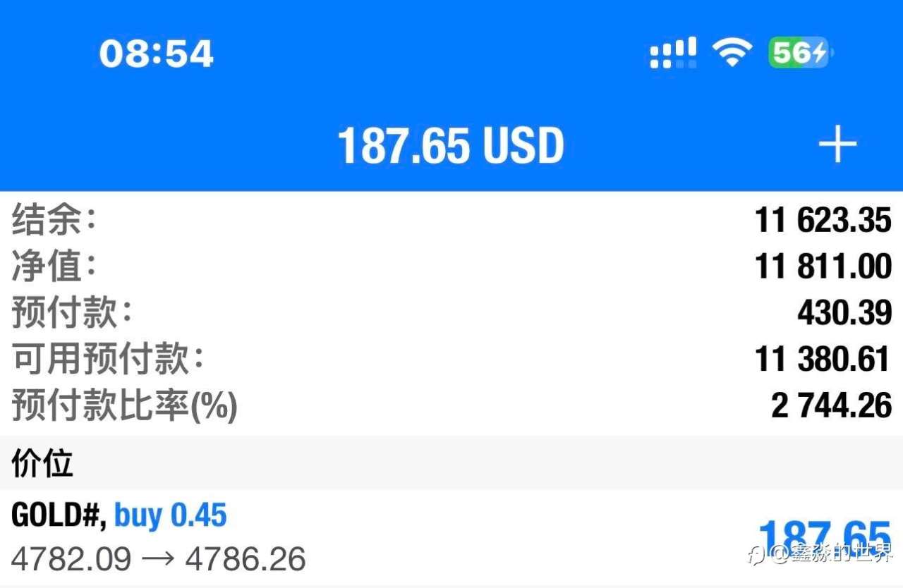Tap the cellular signal bars icon
This screenshot has height=588, width=903.
tap(672, 53)
